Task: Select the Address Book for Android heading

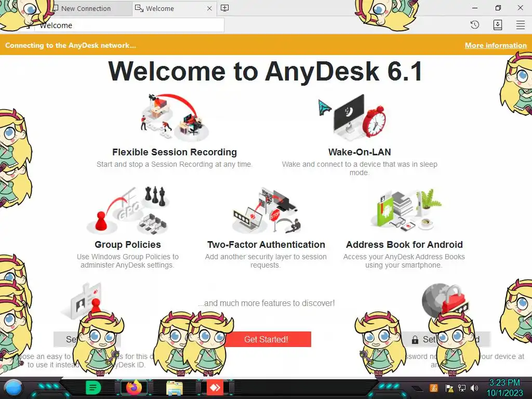Action: click(404, 245)
